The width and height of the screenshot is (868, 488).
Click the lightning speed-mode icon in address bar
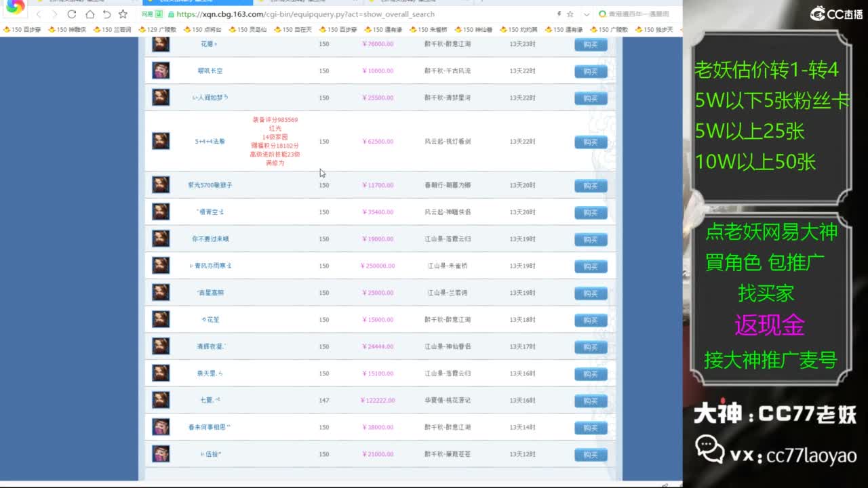coord(559,14)
